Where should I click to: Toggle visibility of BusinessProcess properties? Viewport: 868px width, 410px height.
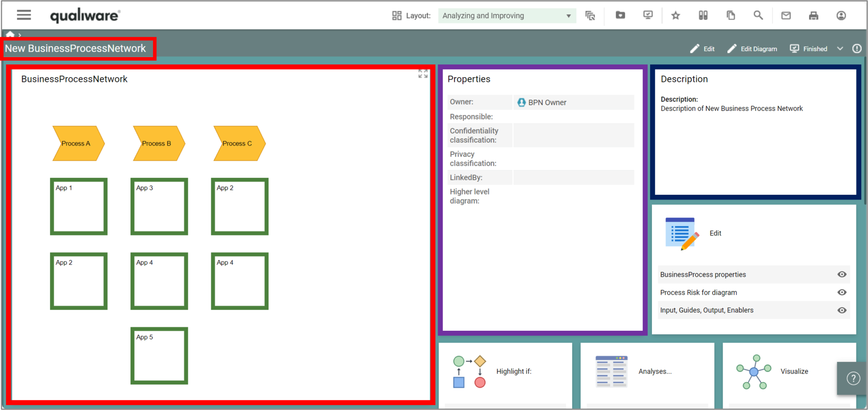(x=842, y=274)
